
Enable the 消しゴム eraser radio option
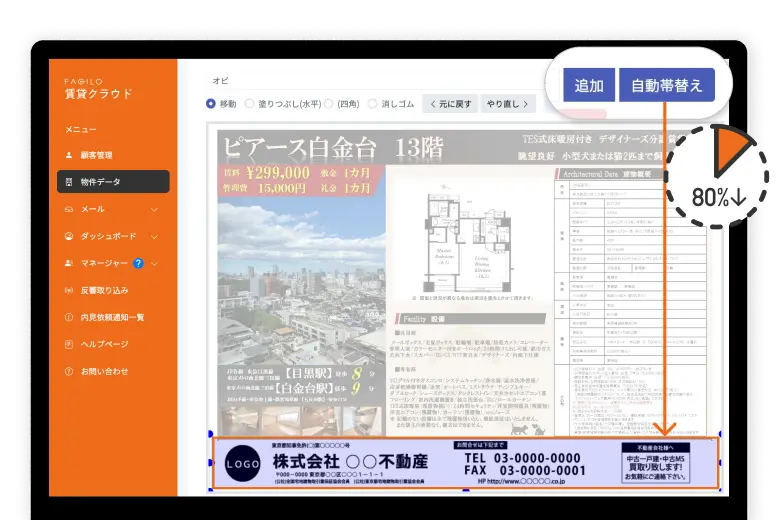(372, 103)
